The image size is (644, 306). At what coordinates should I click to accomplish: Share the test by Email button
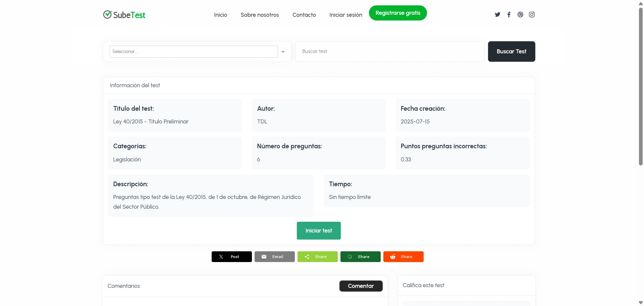(x=274, y=257)
